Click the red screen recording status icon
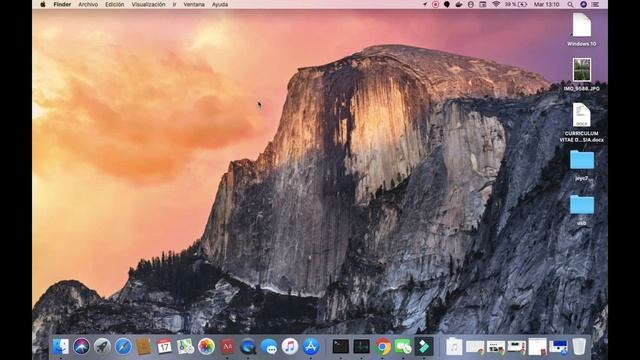The height and width of the screenshot is (360, 640). click(436, 4)
